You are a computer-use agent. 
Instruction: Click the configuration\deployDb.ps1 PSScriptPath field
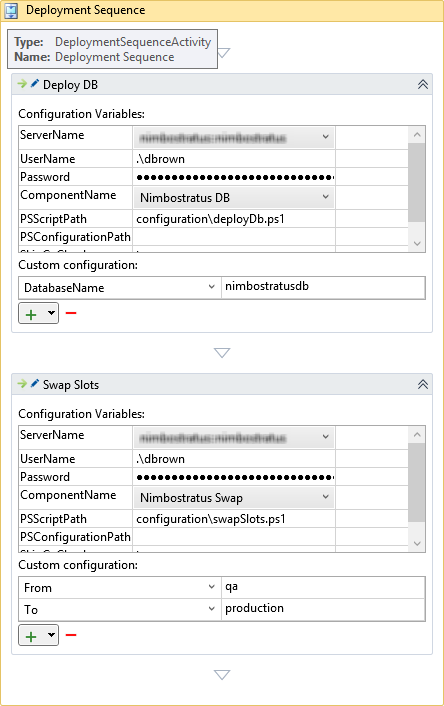[x=234, y=219]
